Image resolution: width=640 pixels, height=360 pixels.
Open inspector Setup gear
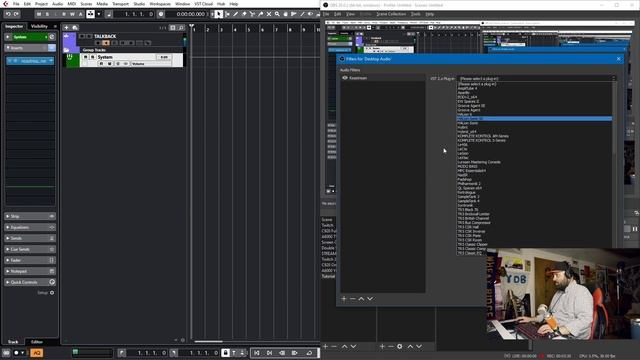click(x=52, y=293)
